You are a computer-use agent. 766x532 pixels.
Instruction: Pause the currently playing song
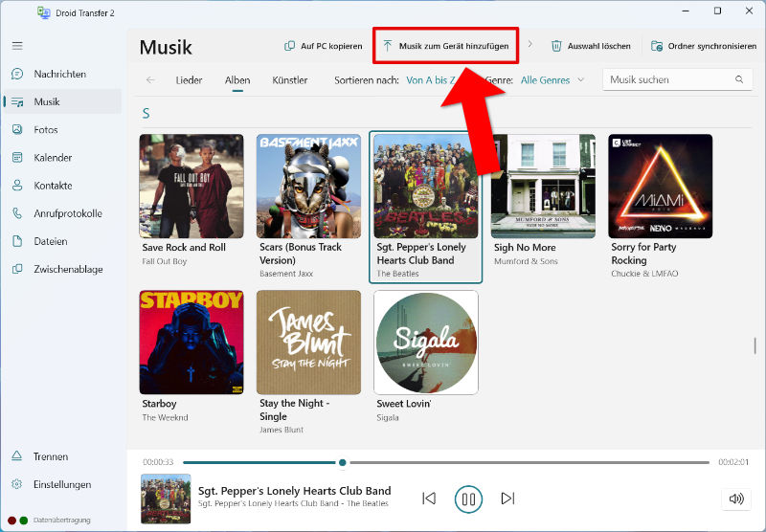pos(468,499)
